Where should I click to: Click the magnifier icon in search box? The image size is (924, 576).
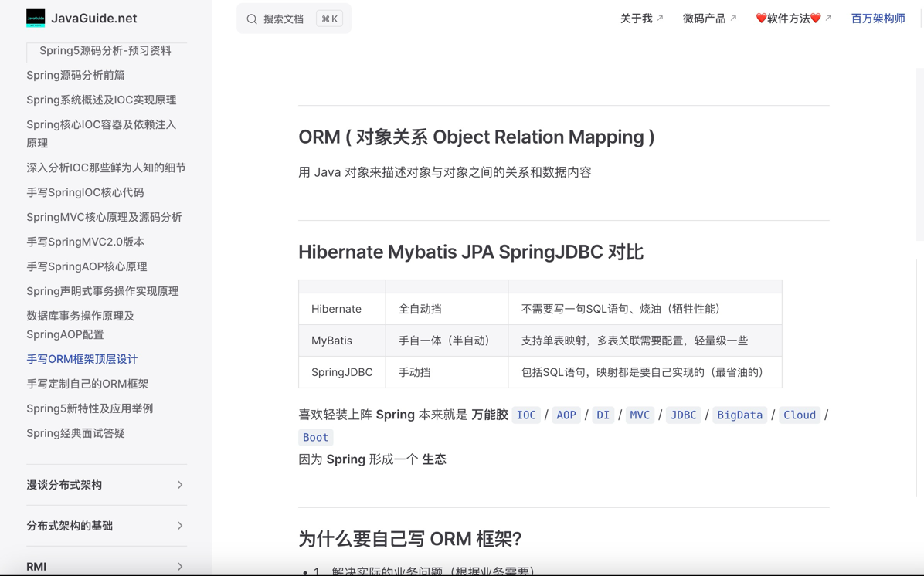tap(252, 19)
